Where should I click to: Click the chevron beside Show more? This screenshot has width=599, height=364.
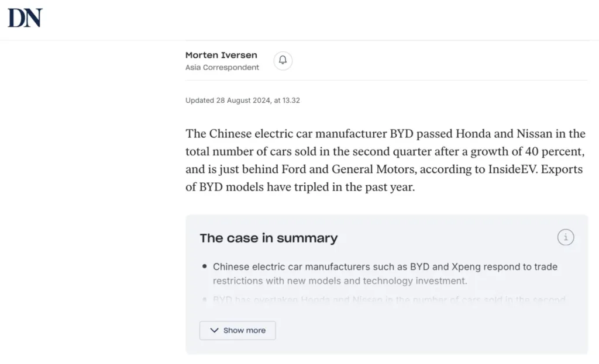tap(214, 330)
